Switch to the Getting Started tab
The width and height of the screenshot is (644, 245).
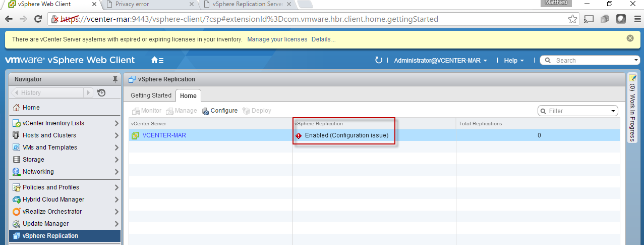point(151,95)
